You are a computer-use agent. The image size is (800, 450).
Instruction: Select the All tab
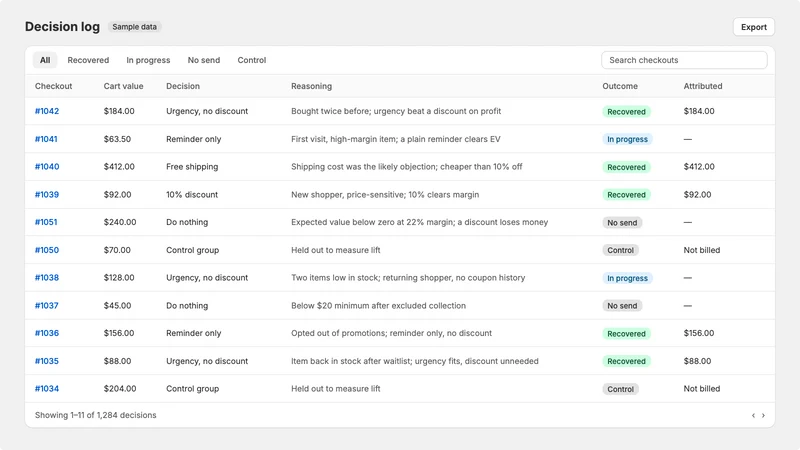click(45, 60)
